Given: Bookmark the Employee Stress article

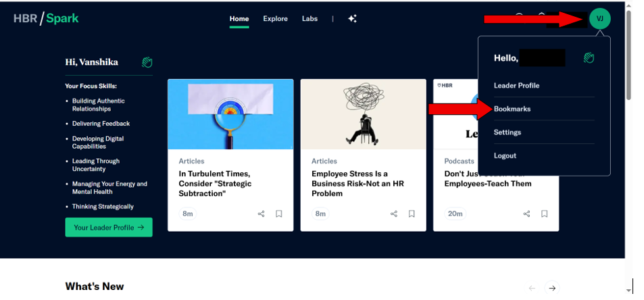Looking at the screenshot, I should (x=412, y=214).
